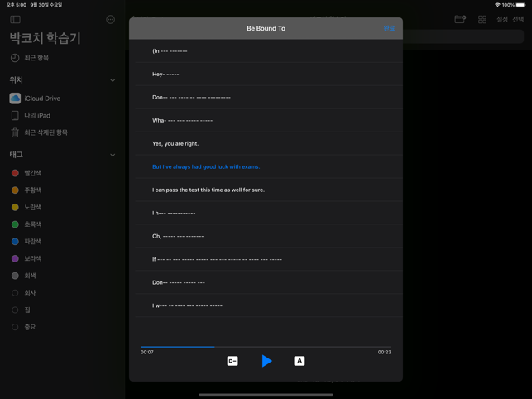The width and height of the screenshot is (532, 399).
Task: Select the red tag 빨간색
Action: point(26,173)
